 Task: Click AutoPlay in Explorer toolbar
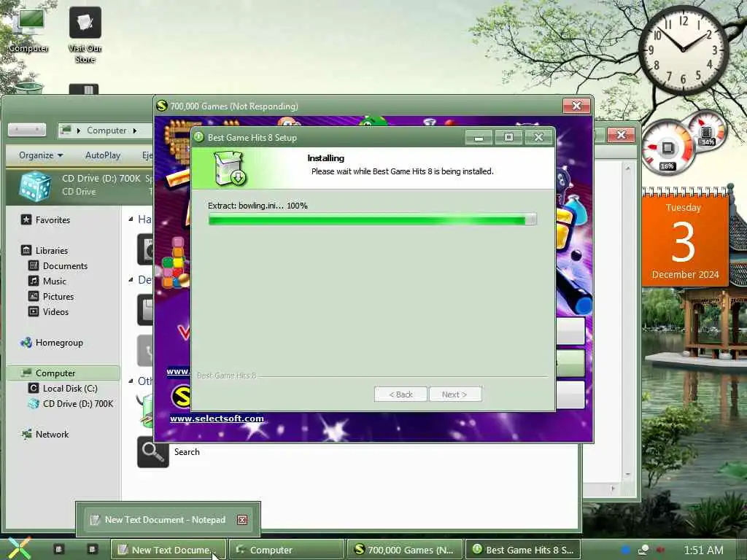[x=103, y=155]
